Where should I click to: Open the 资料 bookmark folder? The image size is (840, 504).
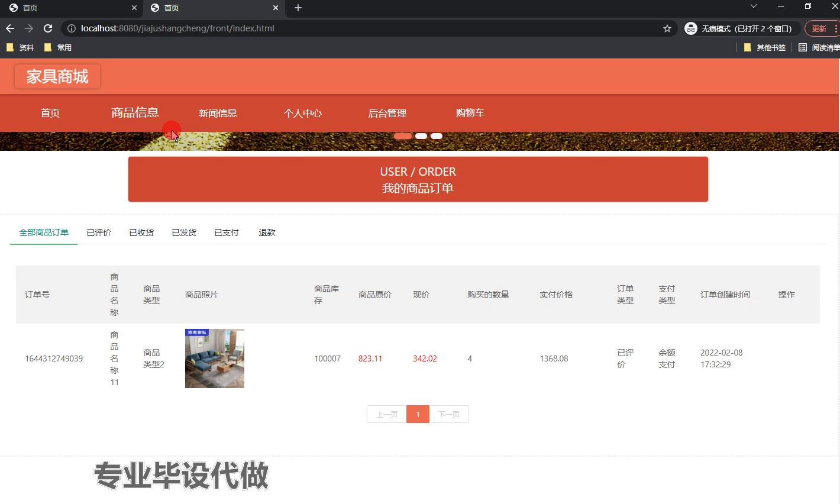[x=20, y=47]
